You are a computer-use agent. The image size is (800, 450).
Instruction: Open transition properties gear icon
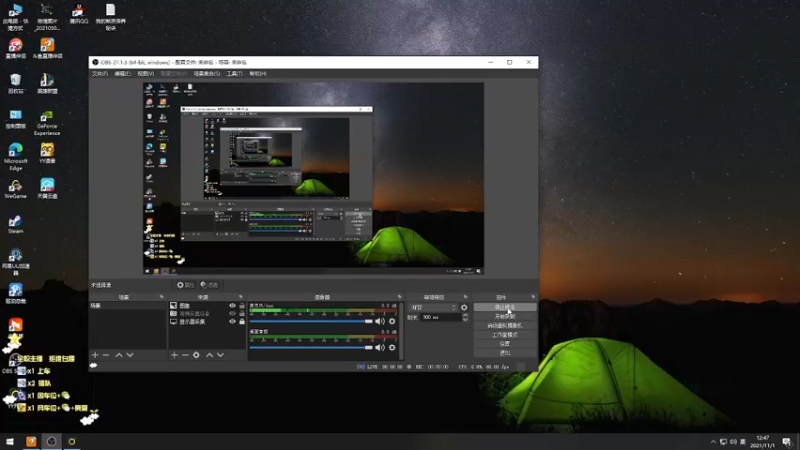click(x=464, y=308)
